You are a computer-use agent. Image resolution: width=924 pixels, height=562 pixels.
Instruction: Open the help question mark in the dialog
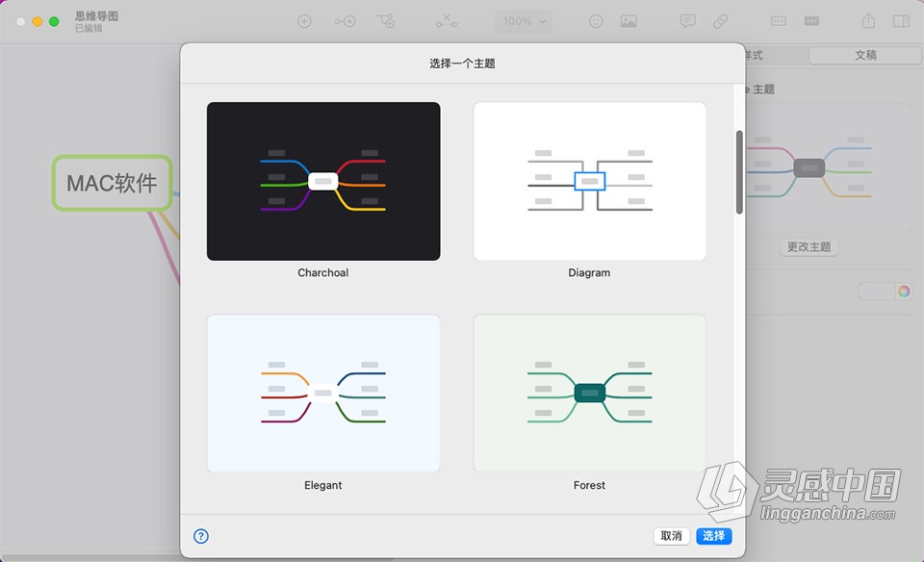(x=200, y=537)
